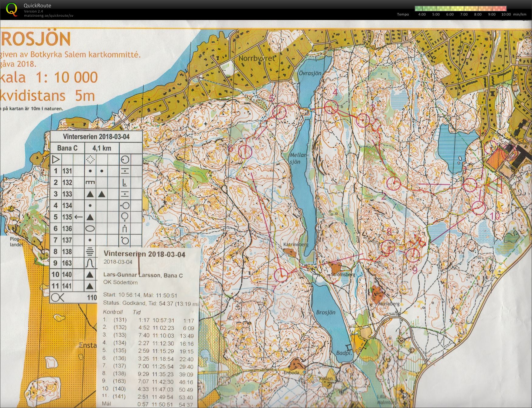
Task: Select control circle 4 on the map
Action: click(331, 107)
